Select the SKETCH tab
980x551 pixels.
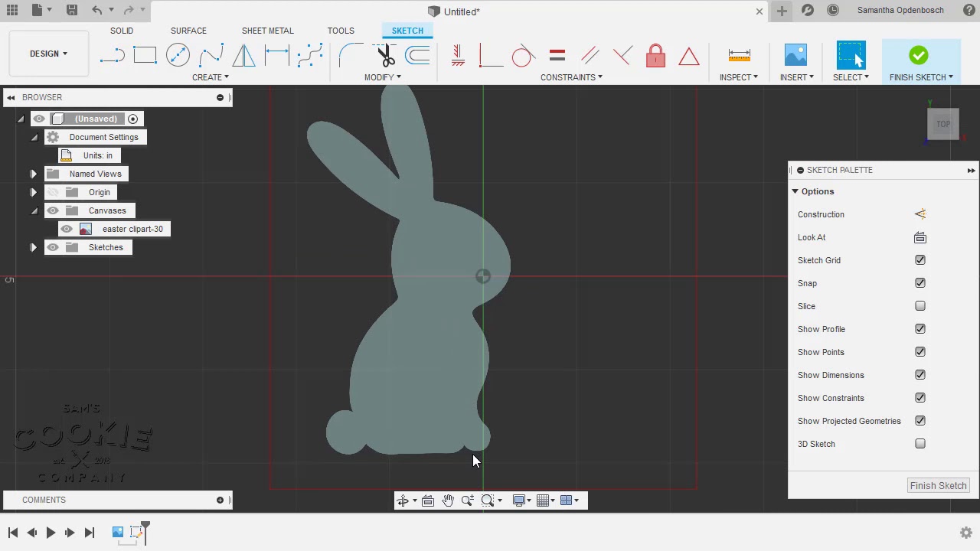tap(407, 31)
